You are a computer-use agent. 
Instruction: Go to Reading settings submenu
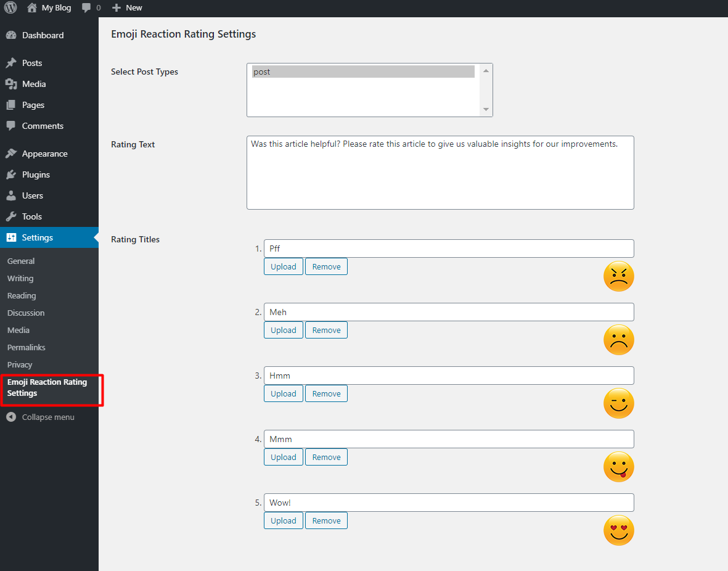22,295
